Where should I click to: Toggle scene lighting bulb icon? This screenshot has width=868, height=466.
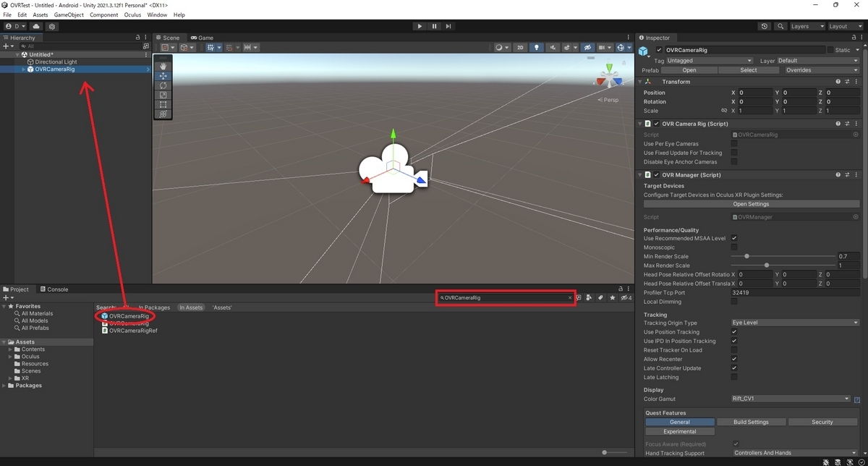(x=536, y=48)
